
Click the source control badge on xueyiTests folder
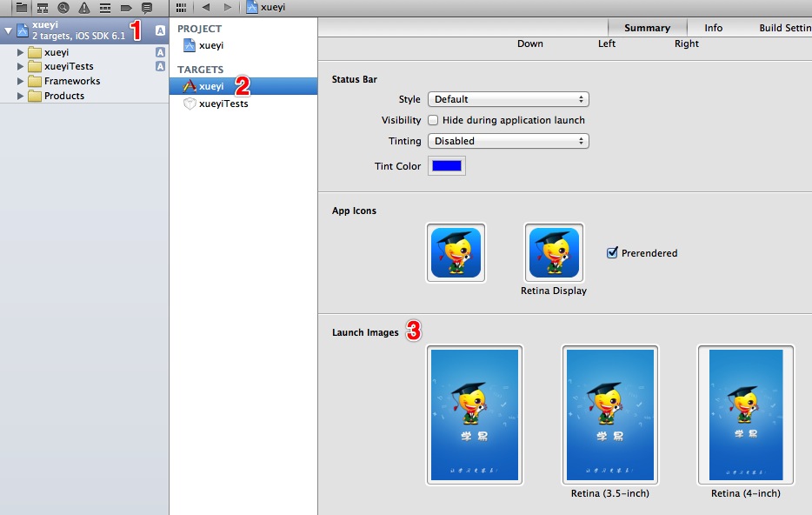(x=161, y=66)
